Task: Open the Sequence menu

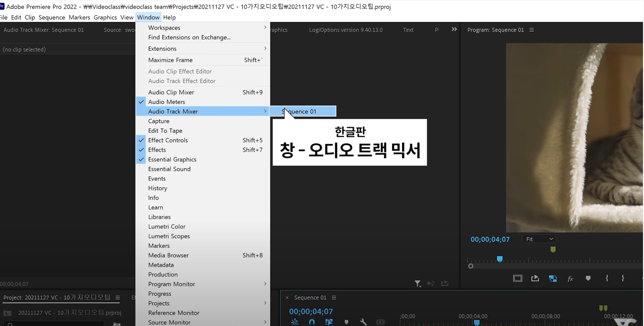Action: 52,17
